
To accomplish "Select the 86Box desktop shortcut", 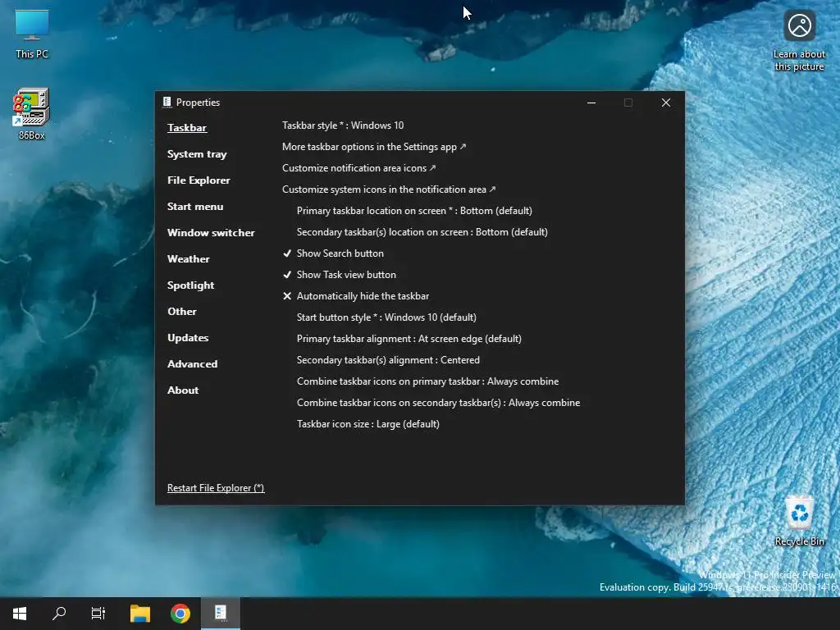I will pyautogui.click(x=32, y=113).
